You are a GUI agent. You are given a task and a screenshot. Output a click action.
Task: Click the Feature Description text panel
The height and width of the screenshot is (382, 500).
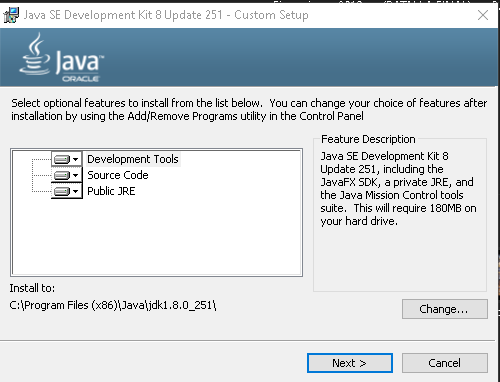(x=400, y=215)
